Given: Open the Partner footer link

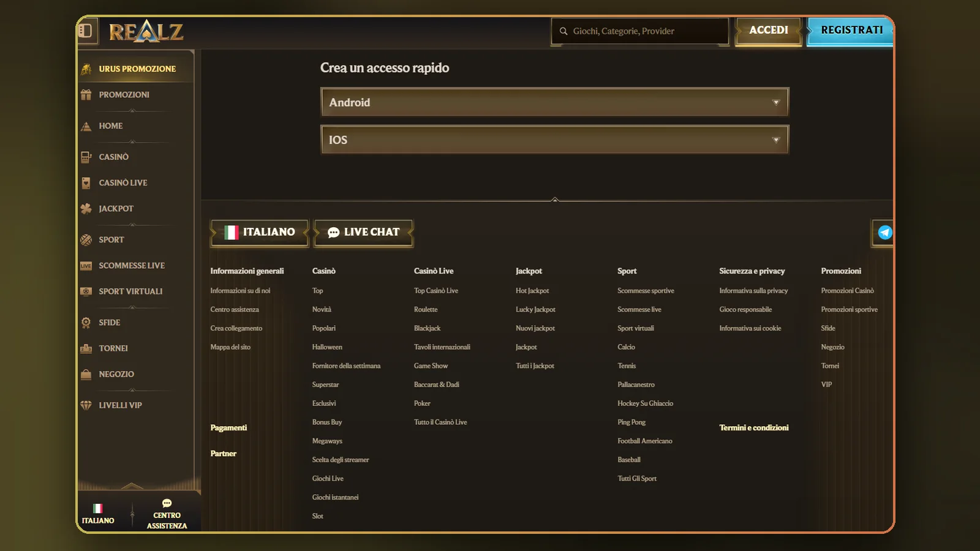Looking at the screenshot, I should pos(223,454).
